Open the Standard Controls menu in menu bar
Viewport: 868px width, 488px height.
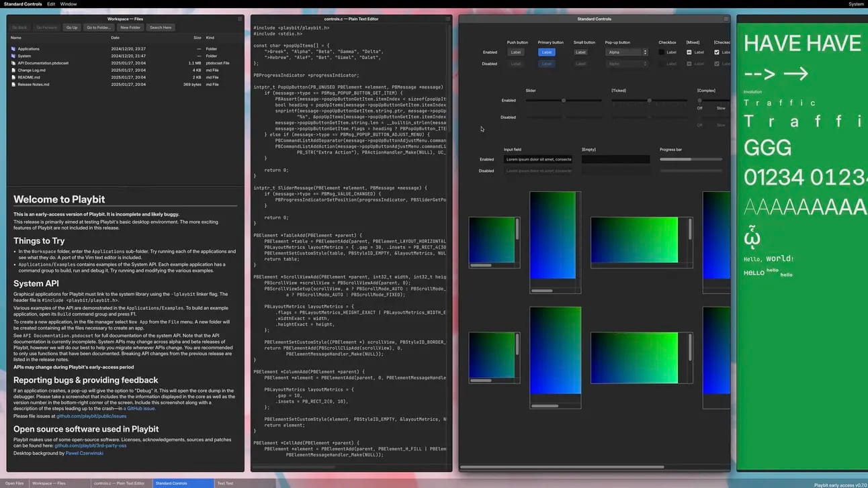[23, 4]
